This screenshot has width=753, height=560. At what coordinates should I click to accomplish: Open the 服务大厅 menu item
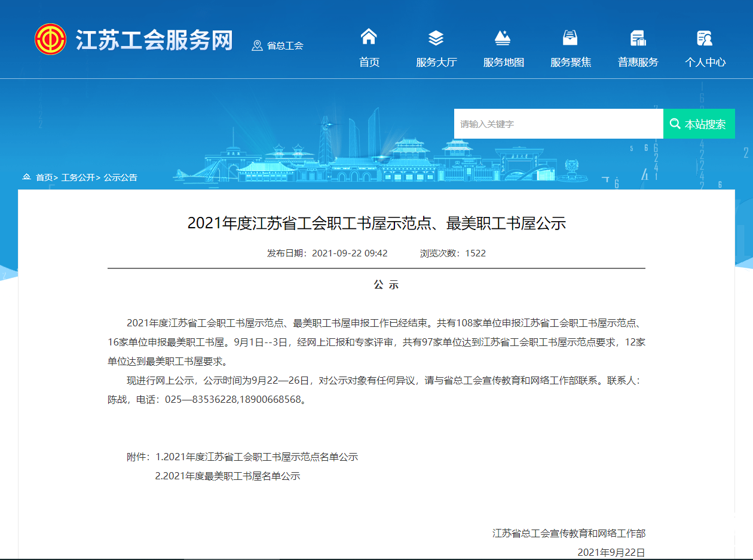point(436,62)
